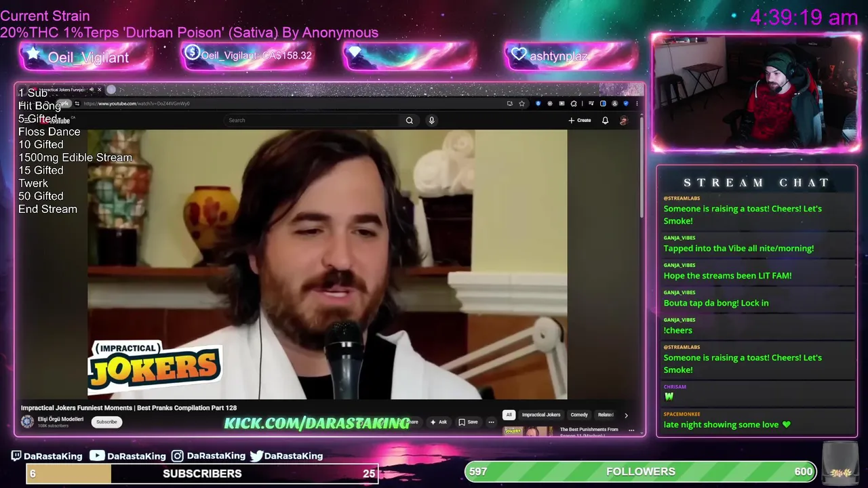Screen dimensions: 868x488
Task: Click the '!cheers' chat message
Action: pyautogui.click(x=678, y=330)
